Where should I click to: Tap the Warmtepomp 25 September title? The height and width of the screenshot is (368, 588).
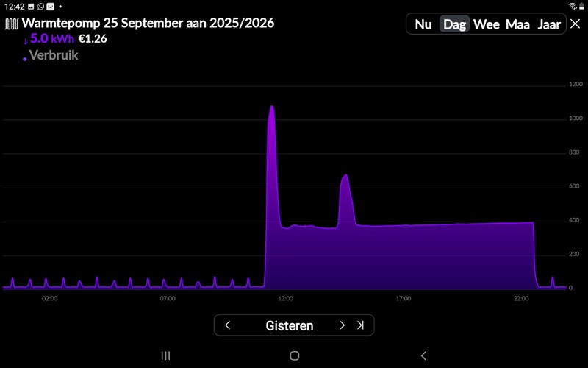click(148, 23)
